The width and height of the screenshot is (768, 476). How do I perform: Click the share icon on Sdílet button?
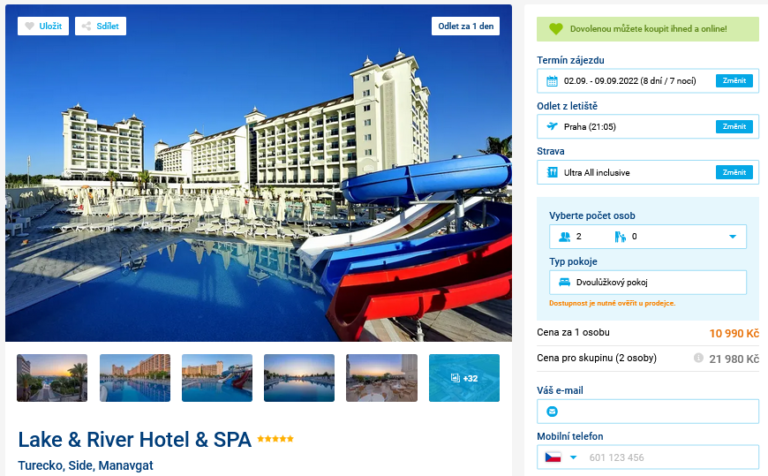click(x=86, y=26)
